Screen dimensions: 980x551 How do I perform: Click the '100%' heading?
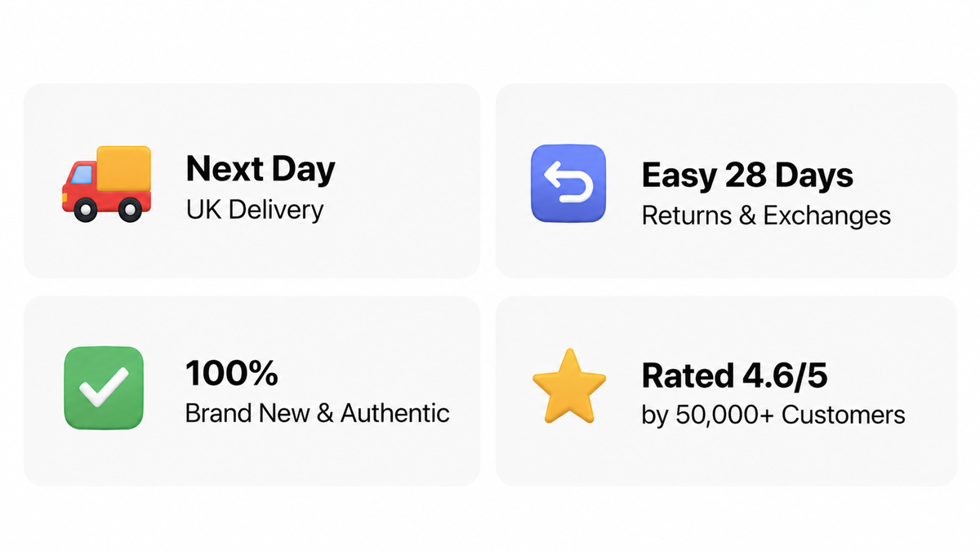tap(232, 374)
